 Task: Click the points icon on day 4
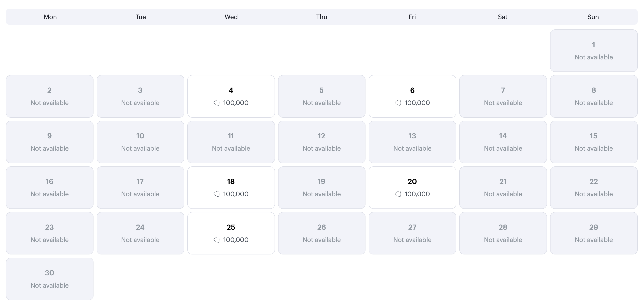[216, 103]
